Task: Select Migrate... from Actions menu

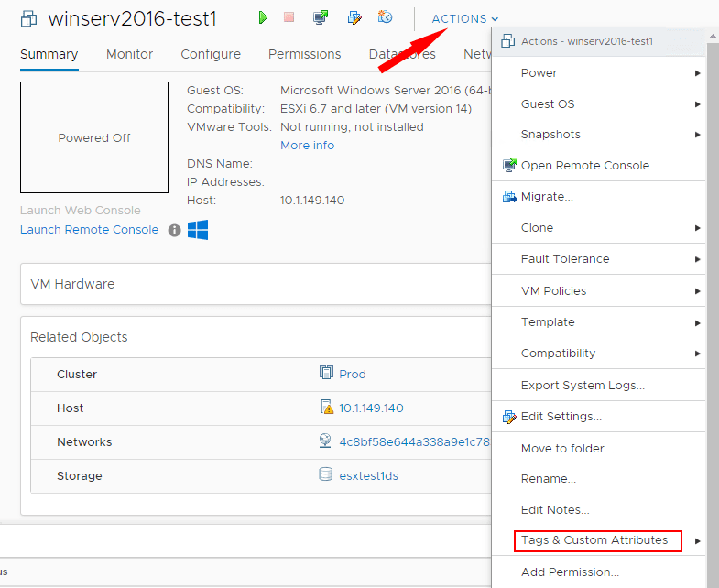Action: click(x=598, y=197)
